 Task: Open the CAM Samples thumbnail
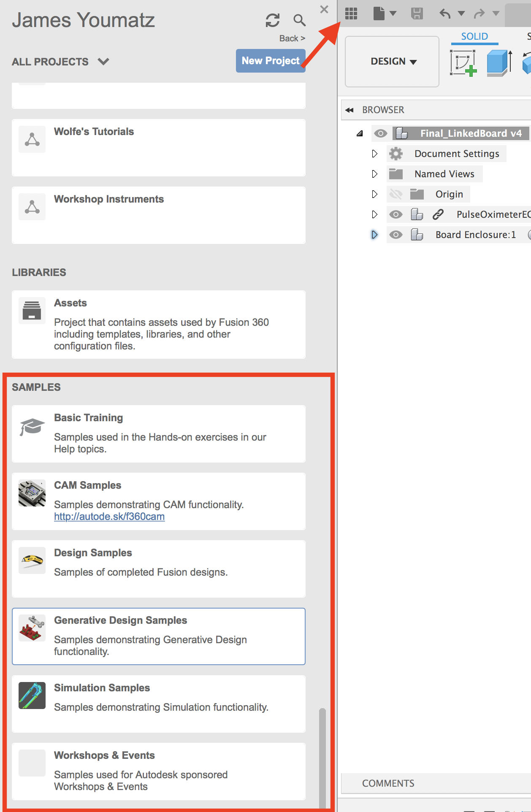(x=32, y=493)
